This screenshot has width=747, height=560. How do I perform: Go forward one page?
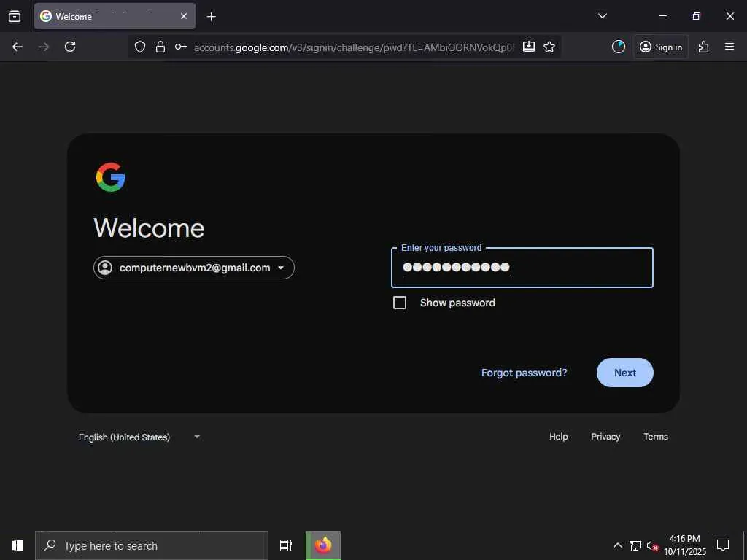click(44, 47)
